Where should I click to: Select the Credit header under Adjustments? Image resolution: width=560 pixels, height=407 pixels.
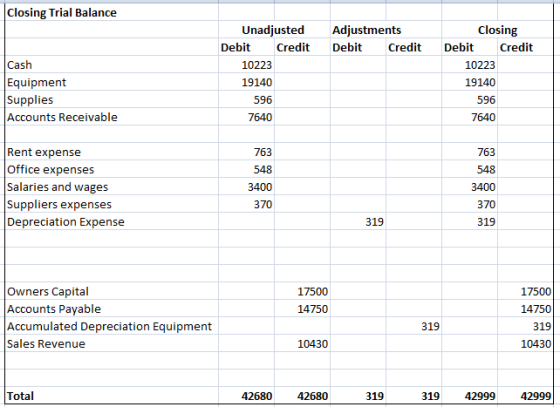tap(405, 47)
